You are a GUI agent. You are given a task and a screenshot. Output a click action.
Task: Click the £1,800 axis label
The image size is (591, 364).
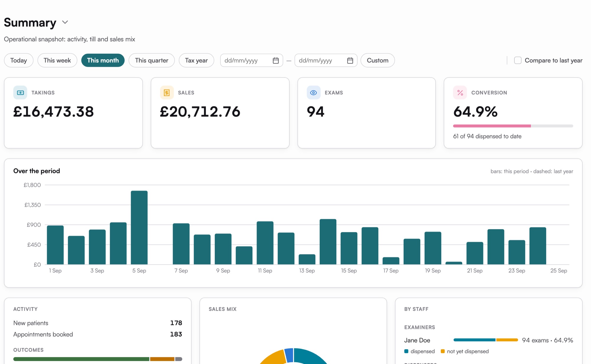click(x=32, y=185)
